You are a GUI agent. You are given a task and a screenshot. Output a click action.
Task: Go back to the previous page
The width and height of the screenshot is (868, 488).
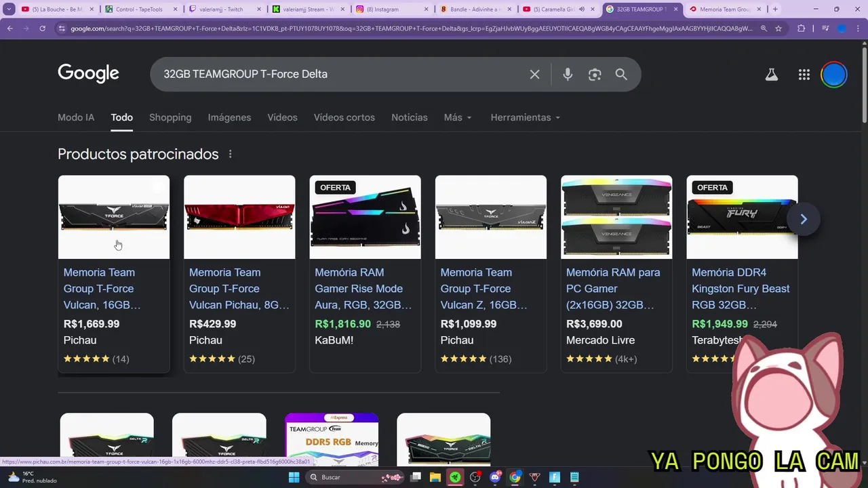tap(9, 28)
